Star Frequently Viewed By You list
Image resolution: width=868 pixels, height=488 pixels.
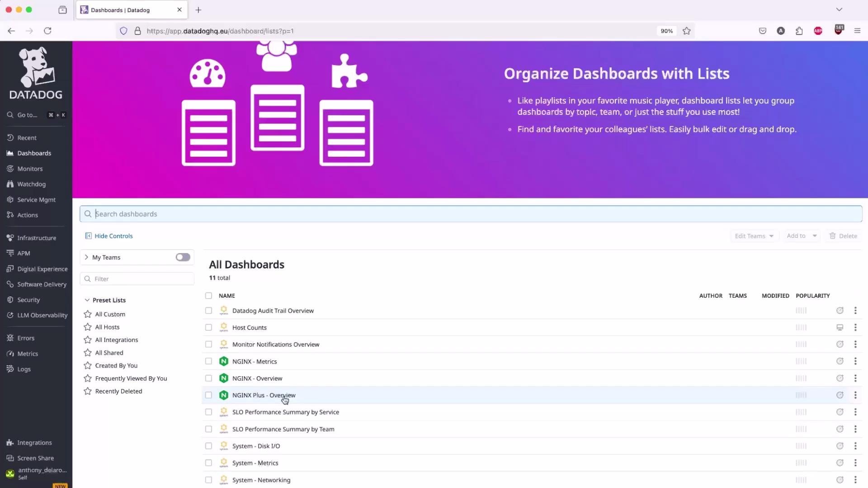pyautogui.click(x=88, y=379)
